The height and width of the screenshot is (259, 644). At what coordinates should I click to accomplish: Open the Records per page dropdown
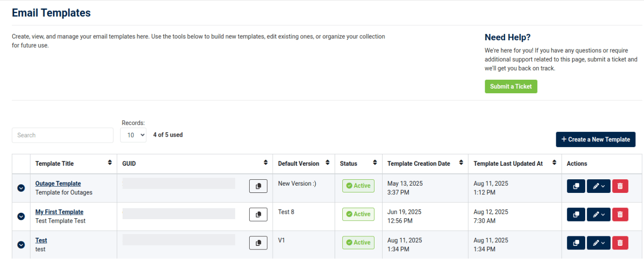click(133, 135)
